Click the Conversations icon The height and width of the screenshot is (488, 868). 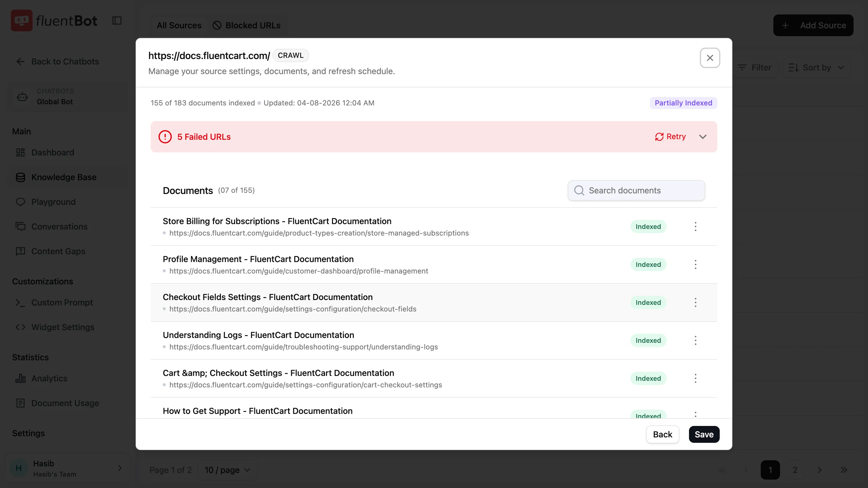coord(20,227)
